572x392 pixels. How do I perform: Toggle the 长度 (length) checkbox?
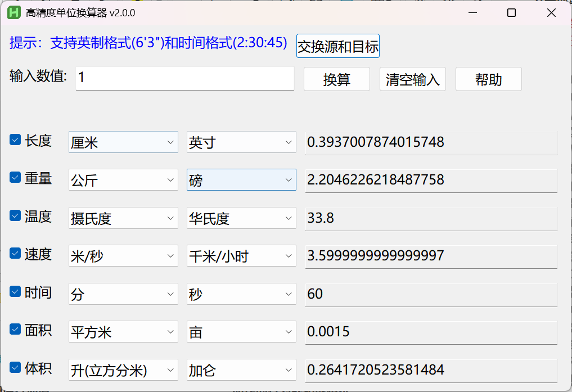16,140
